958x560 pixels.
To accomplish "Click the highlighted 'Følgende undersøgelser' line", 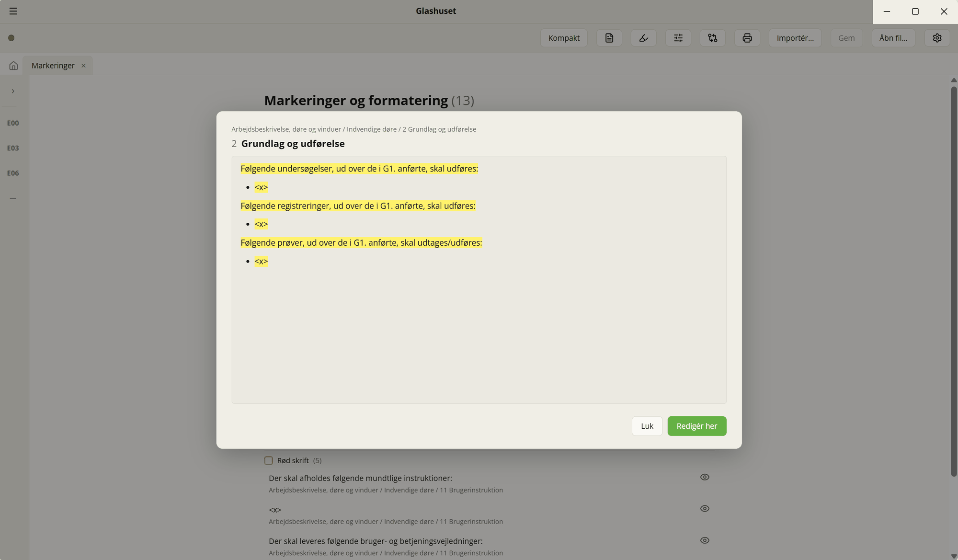I will [359, 169].
